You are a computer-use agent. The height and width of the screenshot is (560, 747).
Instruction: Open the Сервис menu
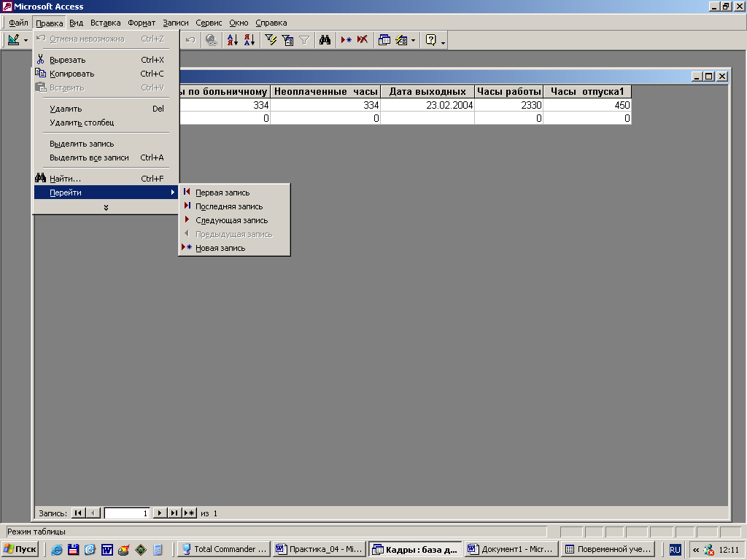click(x=209, y=23)
